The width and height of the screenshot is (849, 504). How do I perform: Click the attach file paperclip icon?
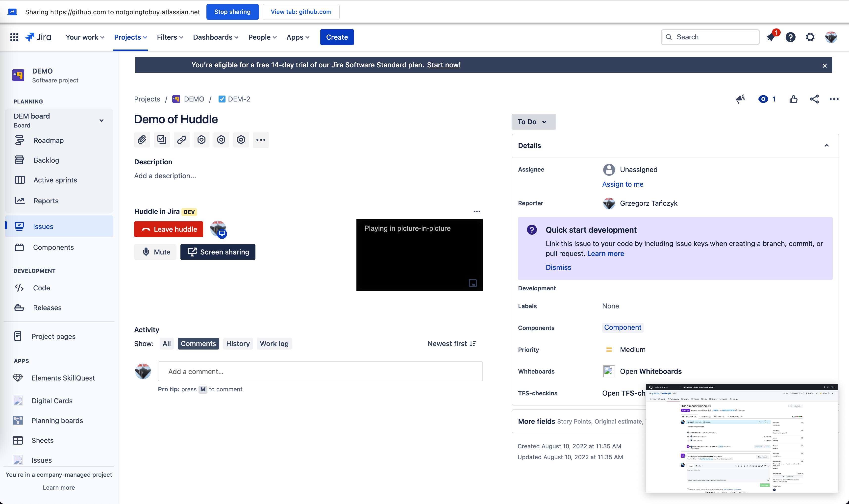tap(142, 140)
